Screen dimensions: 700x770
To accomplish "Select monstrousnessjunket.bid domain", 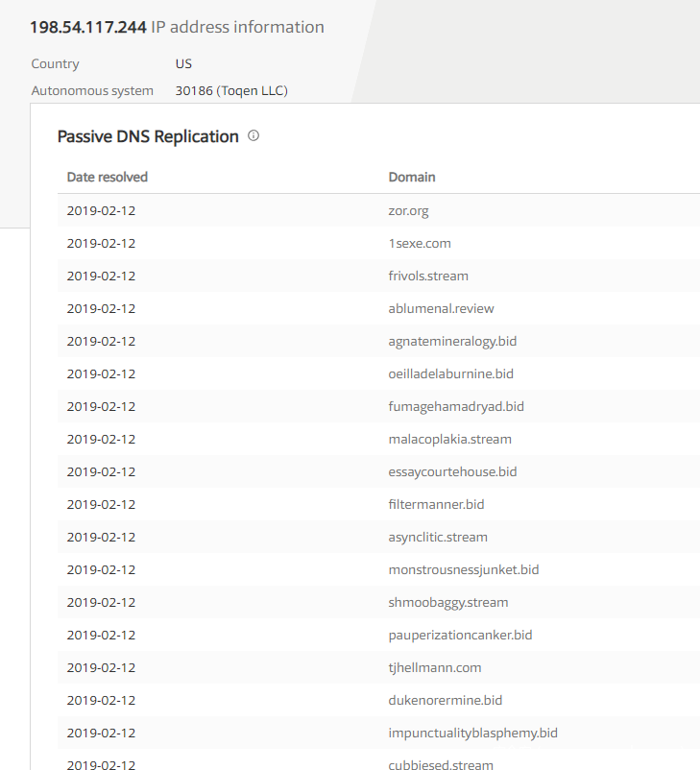I will coord(464,569).
